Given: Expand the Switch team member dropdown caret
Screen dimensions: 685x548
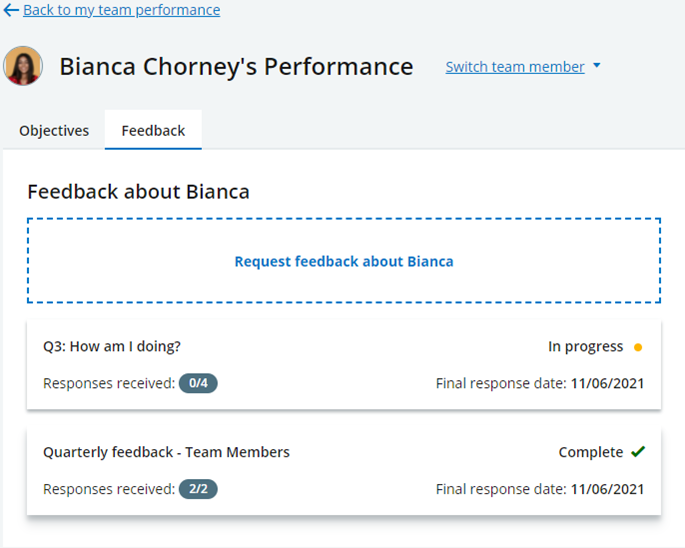Looking at the screenshot, I should click(x=597, y=66).
